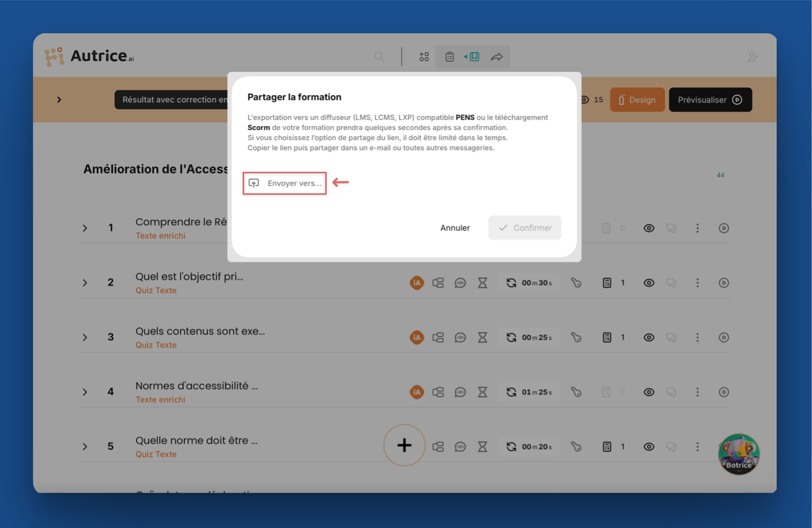
Task: Click the link icon on row 5
Action: (576, 447)
